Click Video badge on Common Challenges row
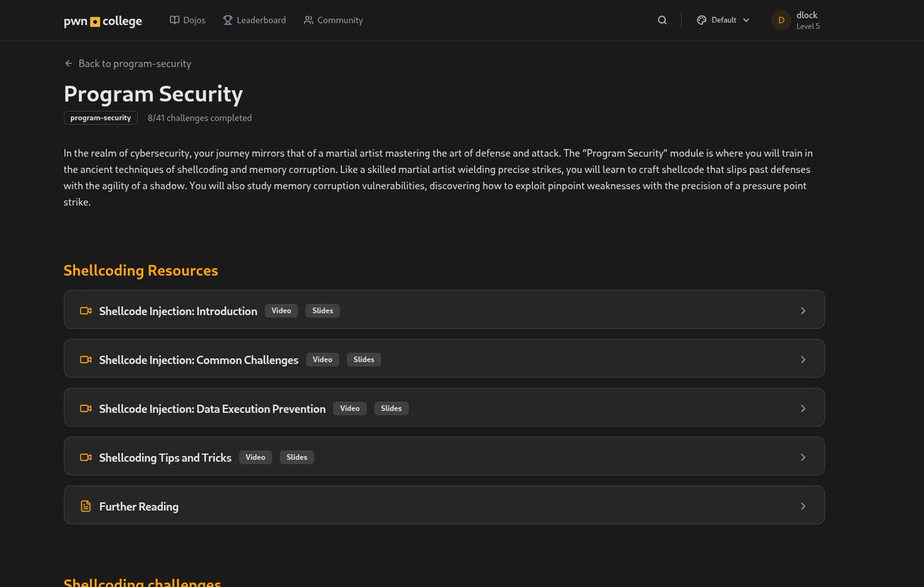 [323, 360]
